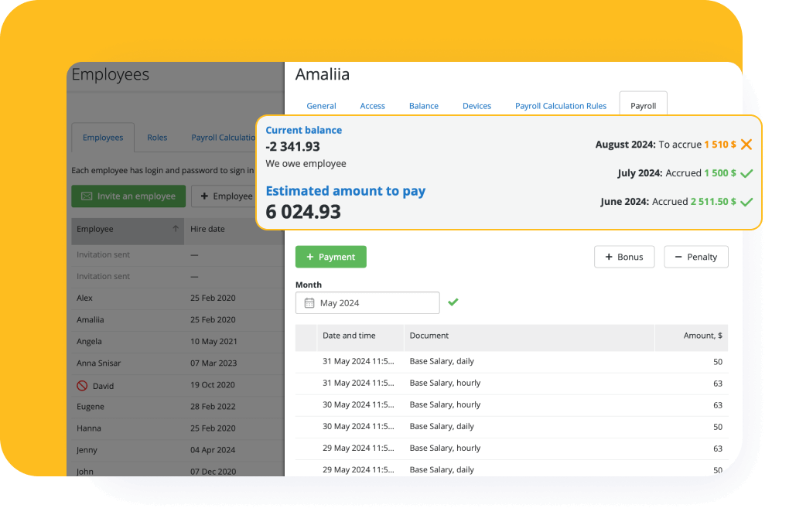Click the green checkmark beside the month field
Viewport: 789px width, 532px height.
[x=453, y=302]
